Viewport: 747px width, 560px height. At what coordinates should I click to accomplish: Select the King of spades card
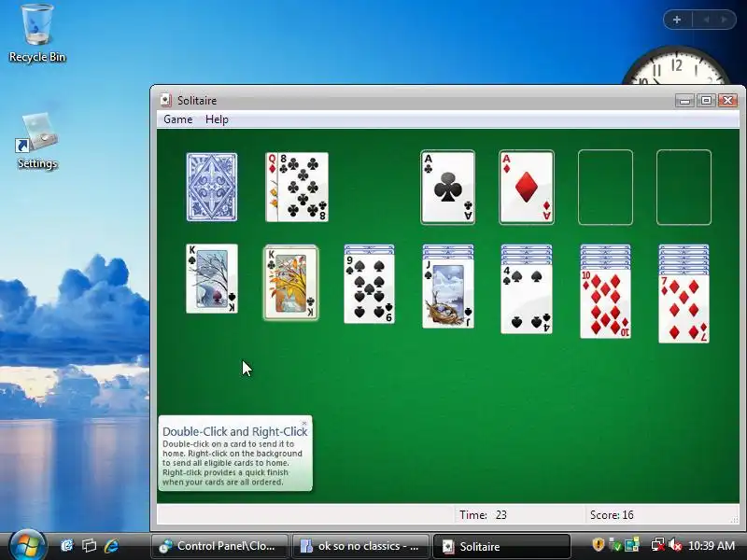[x=212, y=278]
